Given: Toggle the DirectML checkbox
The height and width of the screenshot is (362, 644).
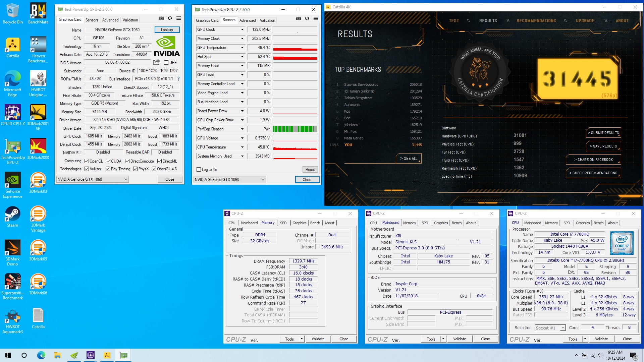Looking at the screenshot, I should tap(159, 161).
